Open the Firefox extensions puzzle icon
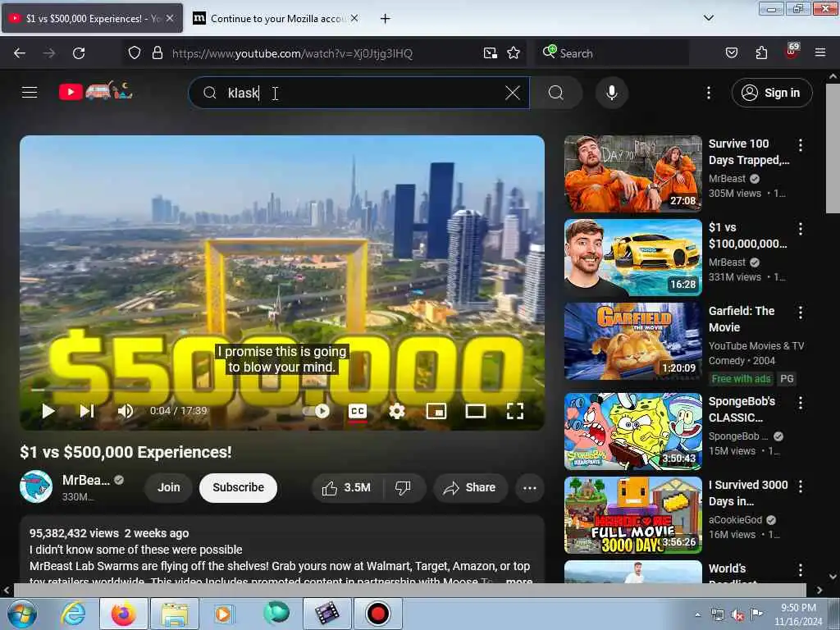The height and width of the screenshot is (630, 840). [x=761, y=53]
